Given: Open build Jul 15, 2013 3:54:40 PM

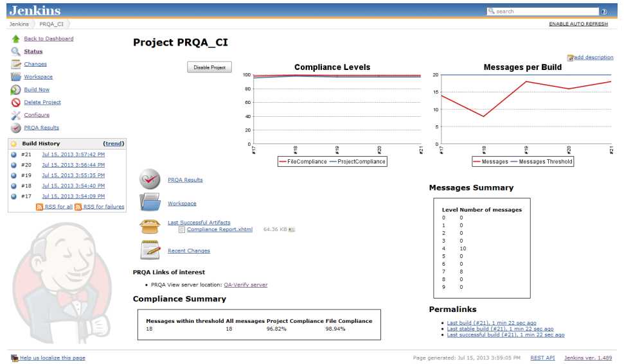Looking at the screenshot, I should click(x=73, y=186).
